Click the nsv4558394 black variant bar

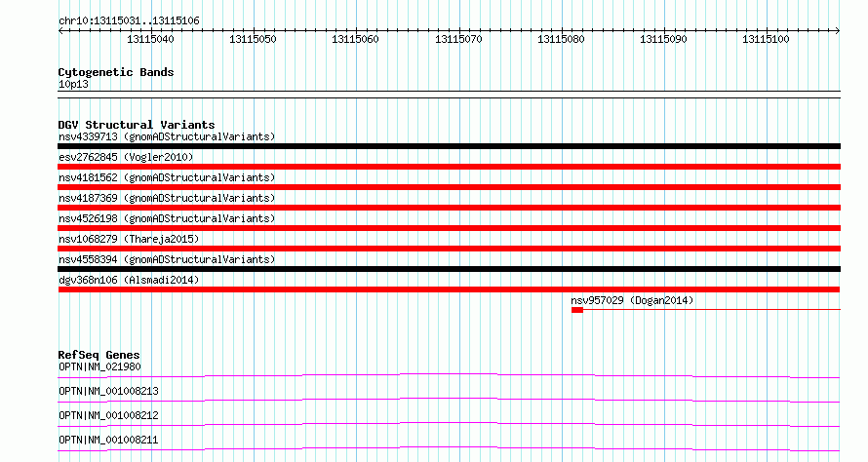point(449,269)
